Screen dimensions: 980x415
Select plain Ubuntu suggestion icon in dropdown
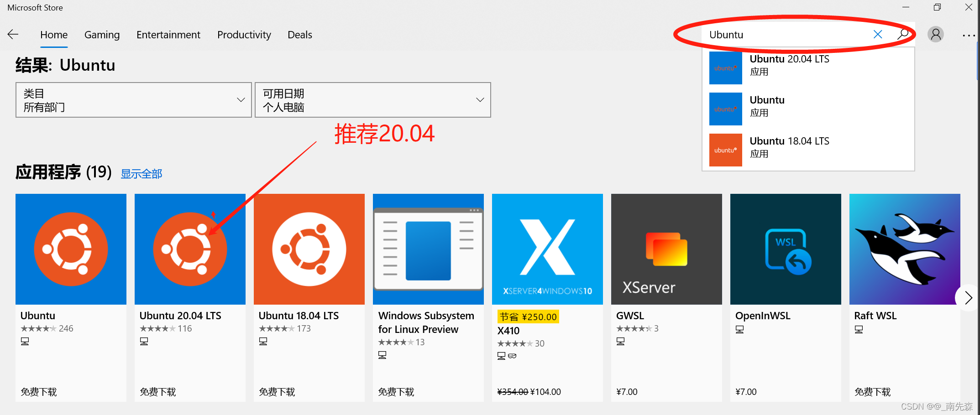click(x=726, y=109)
